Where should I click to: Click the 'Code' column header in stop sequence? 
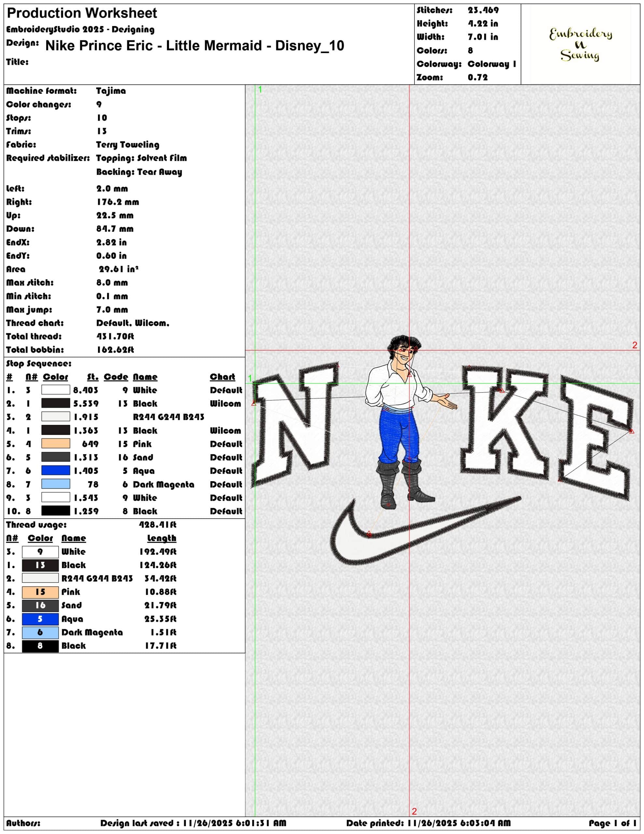[x=116, y=377]
